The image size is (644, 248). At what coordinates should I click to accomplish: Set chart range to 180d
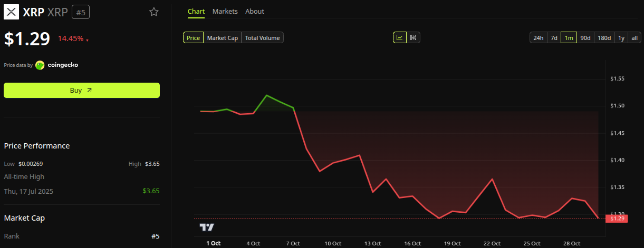point(604,38)
